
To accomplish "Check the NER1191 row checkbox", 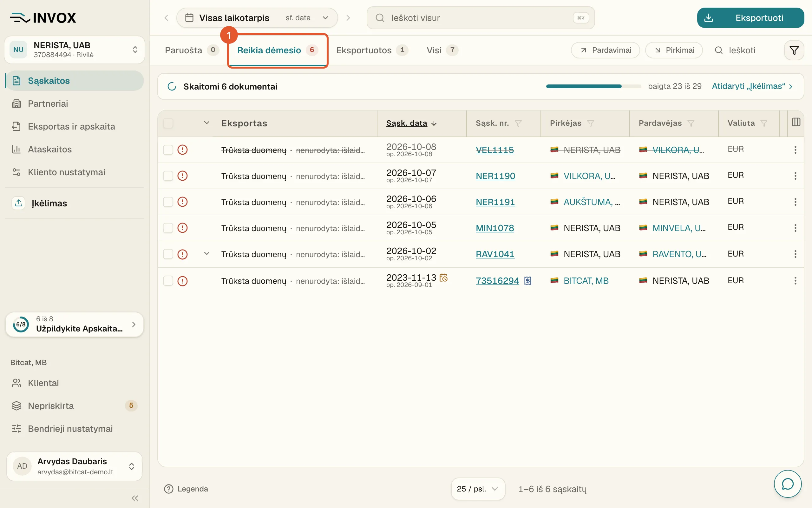I will point(168,202).
